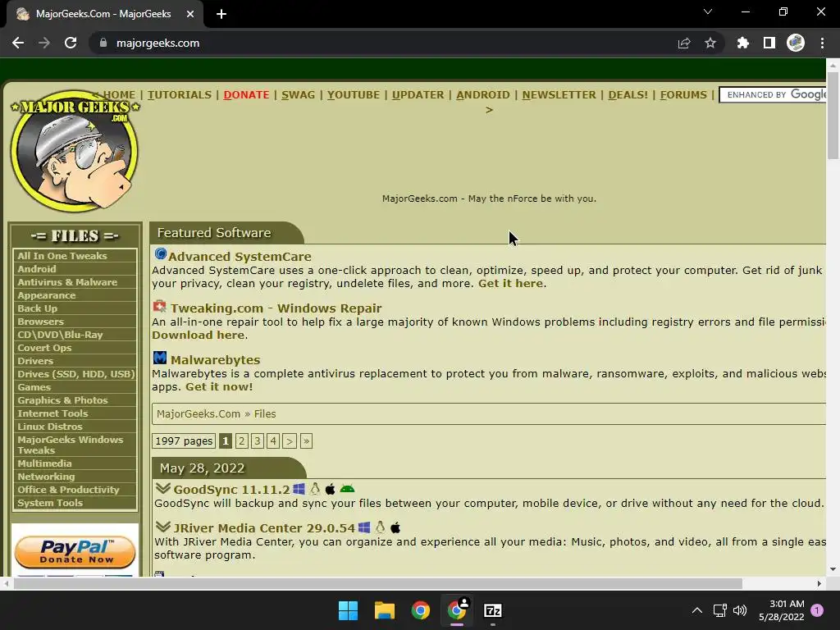Screen dimensions: 840x630
Task: Open the DEALS! nav menu item
Action: (628, 95)
